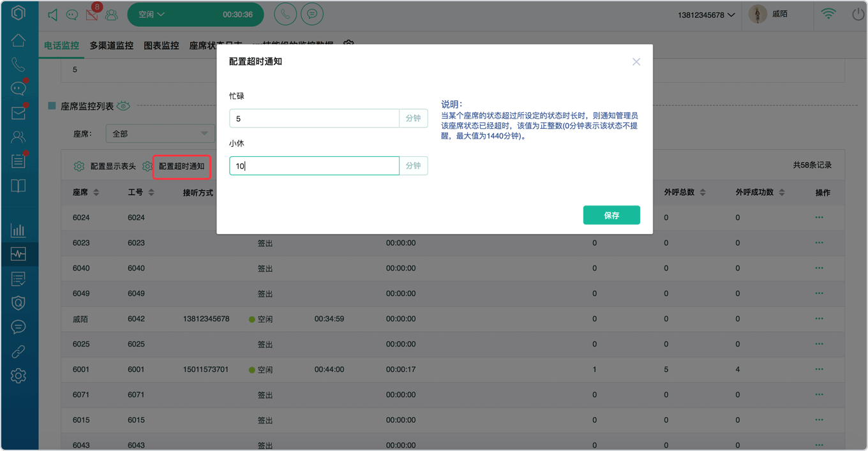Image resolution: width=868 pixels, height=451 pixels.
Task: Click the round chat bubble button in the header
Action: [312, 14]
